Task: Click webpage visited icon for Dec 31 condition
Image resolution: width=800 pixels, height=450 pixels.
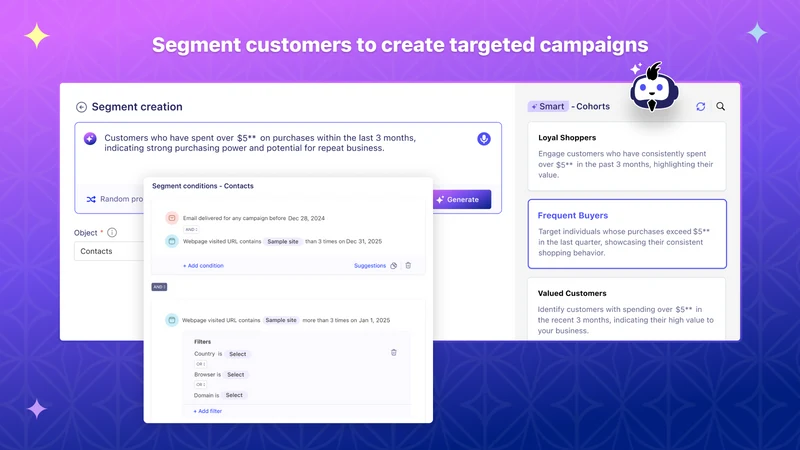Action: tap(172, 241)
